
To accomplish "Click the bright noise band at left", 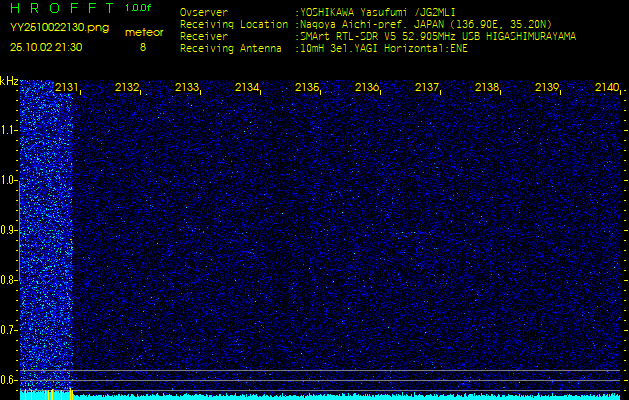I will pyautogui.click(x=45, y=230).
